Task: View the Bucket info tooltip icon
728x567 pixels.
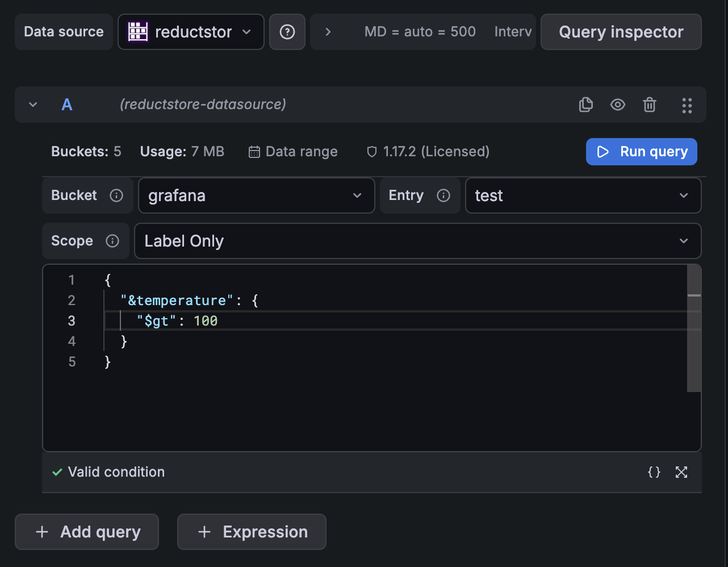Action: point(116,195)
